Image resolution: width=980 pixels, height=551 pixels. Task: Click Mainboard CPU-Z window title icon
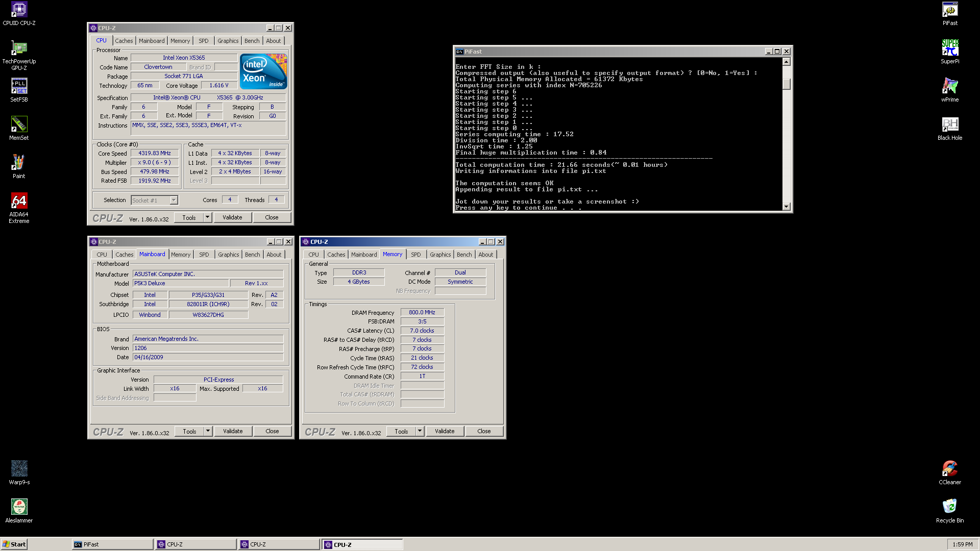94,242
